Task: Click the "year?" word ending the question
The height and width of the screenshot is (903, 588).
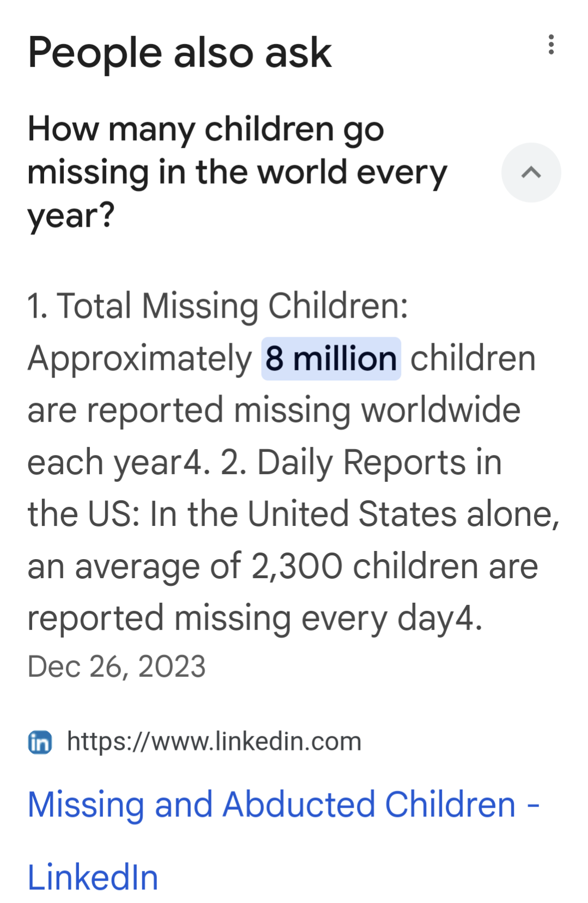Action: click(71, 215)
